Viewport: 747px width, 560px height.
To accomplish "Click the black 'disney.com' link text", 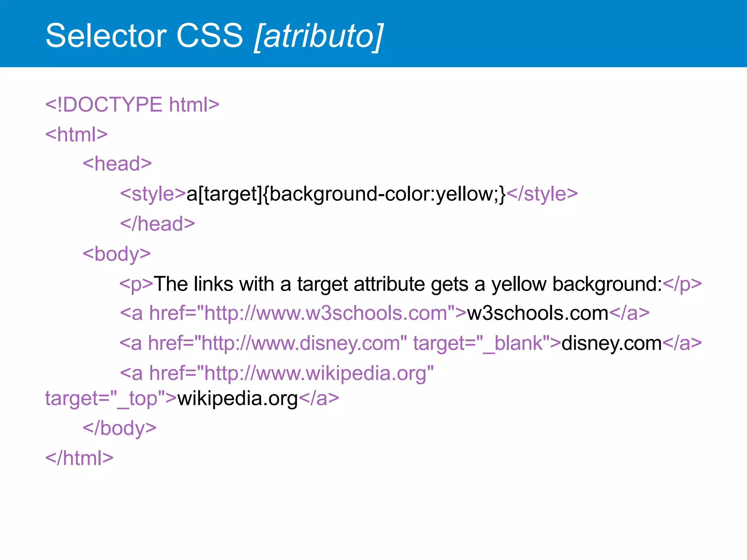I will click(612, 343).
